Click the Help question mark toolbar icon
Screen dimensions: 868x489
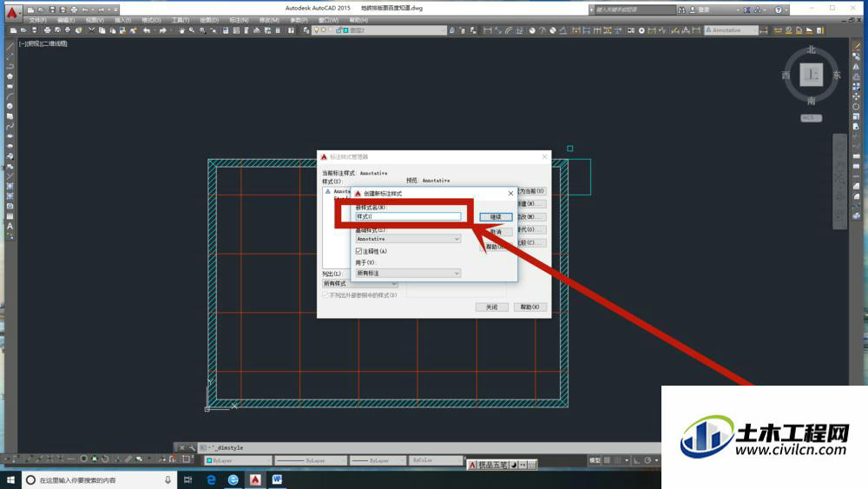point(291,30)
